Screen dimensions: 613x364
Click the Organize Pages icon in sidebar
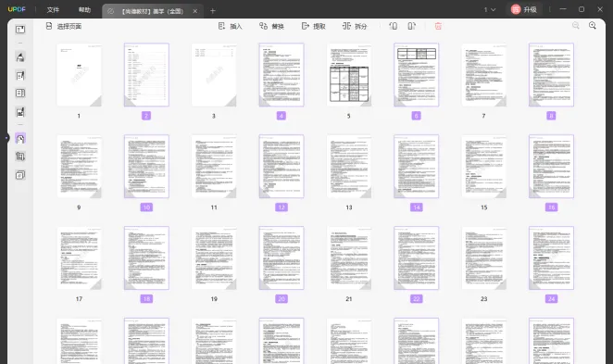click(x=20, y=138)
